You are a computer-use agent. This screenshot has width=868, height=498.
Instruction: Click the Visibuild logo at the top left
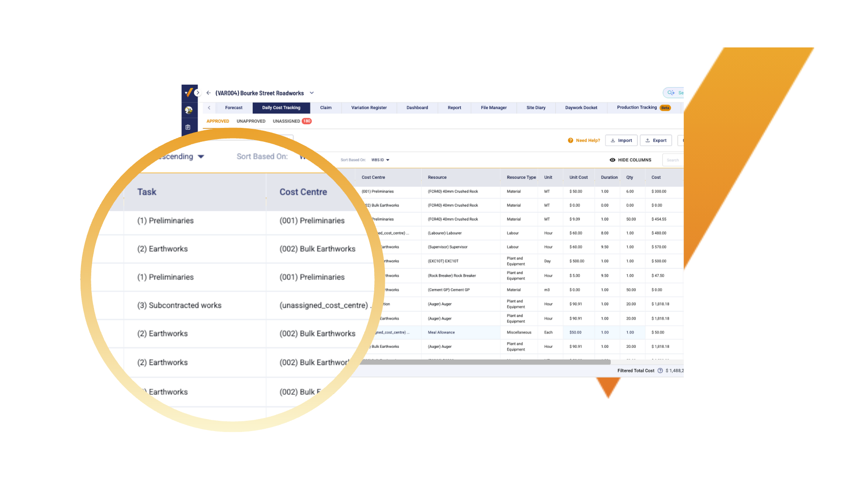click(x=189, y=92)
